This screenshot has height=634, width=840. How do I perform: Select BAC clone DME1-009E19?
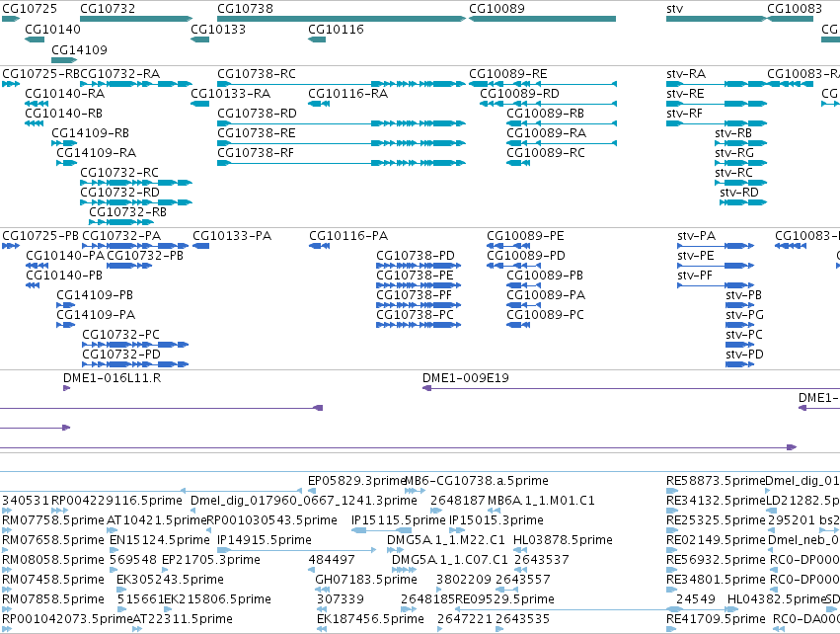click(x=631, y=388)
